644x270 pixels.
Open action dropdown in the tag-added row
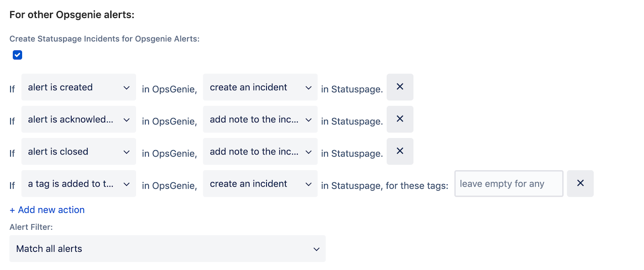click(x=260, y=184)
